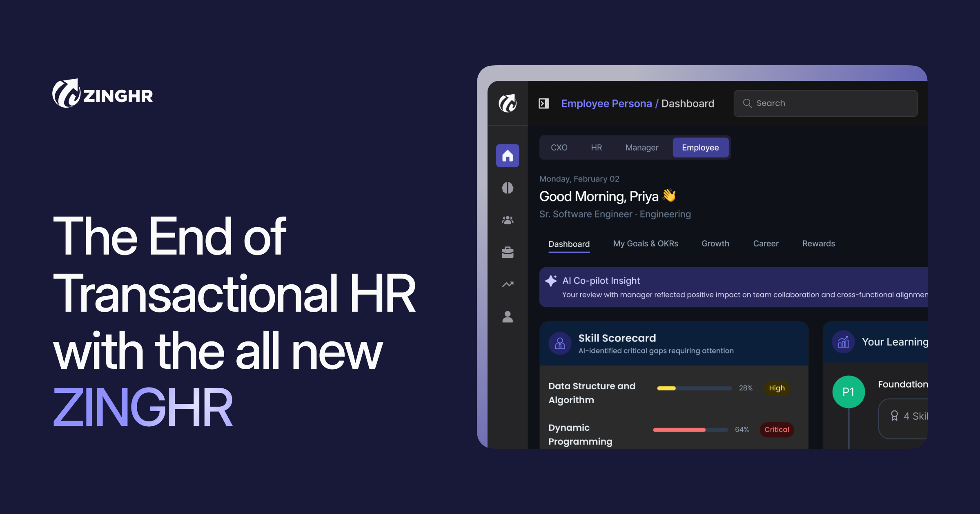The image size is (980, 514).
Task: Open the Rewards tab
Action: click(819, 244)
